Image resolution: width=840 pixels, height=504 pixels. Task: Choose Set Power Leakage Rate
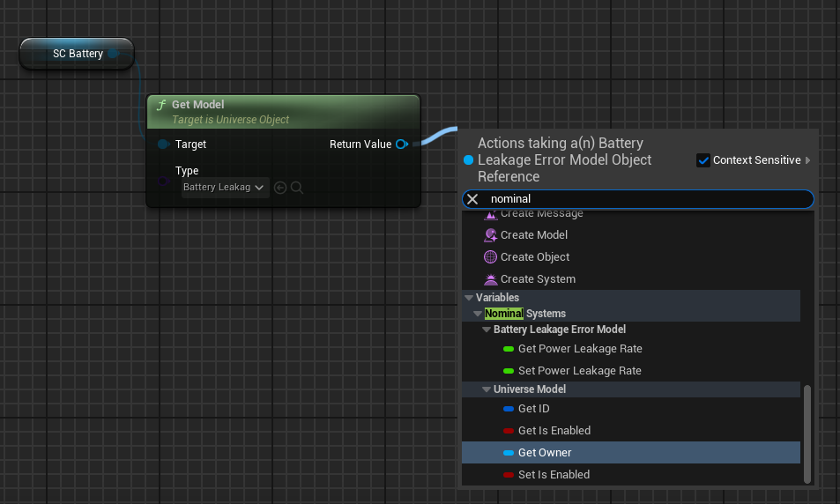579,371
